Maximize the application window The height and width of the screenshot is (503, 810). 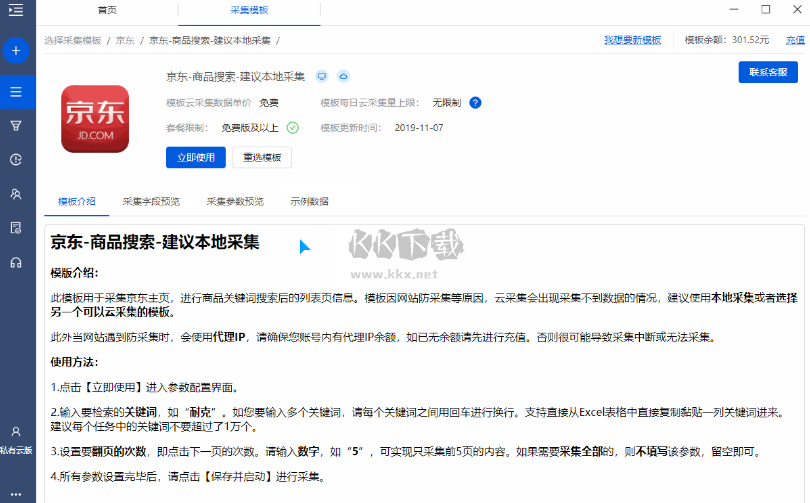pos(766,9)
